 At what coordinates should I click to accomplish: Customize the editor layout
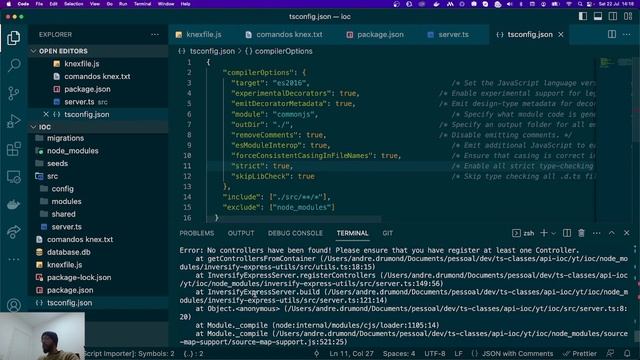coord(628,16)
